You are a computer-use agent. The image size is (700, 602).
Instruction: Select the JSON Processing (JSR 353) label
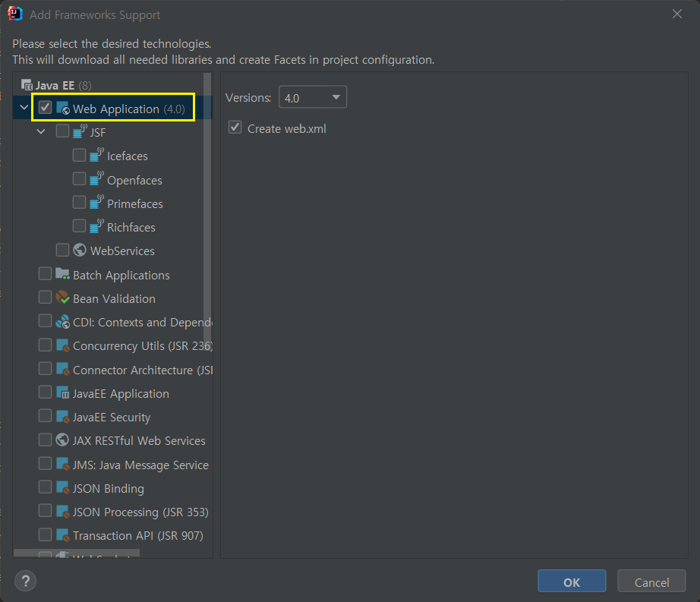coord(140,512)
